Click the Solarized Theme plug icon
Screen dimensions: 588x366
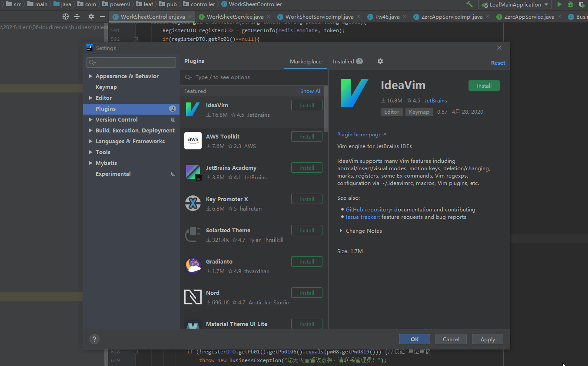point(193,234)
